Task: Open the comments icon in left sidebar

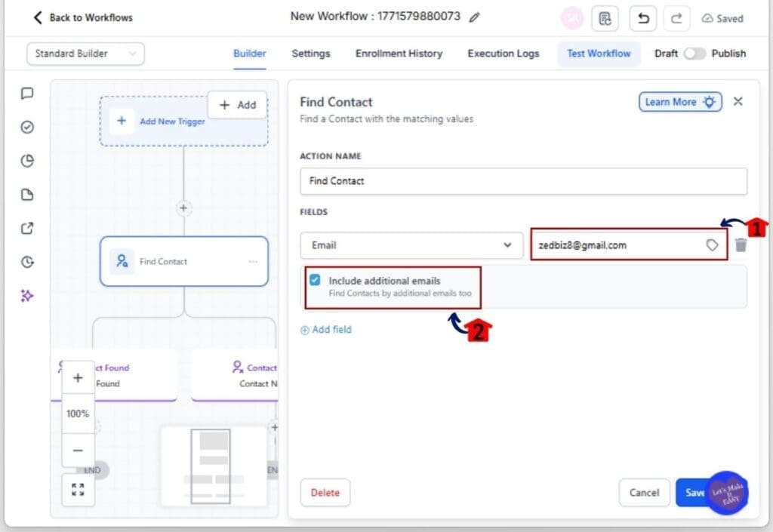Action: [27, 94]
